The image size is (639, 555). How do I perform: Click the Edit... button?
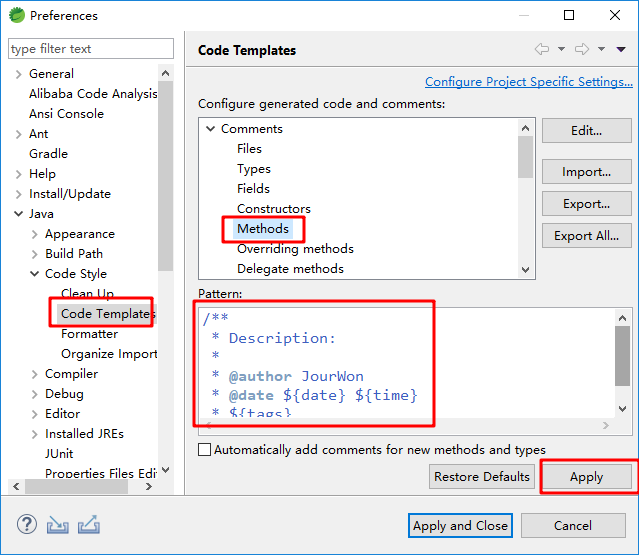point(586,131)
